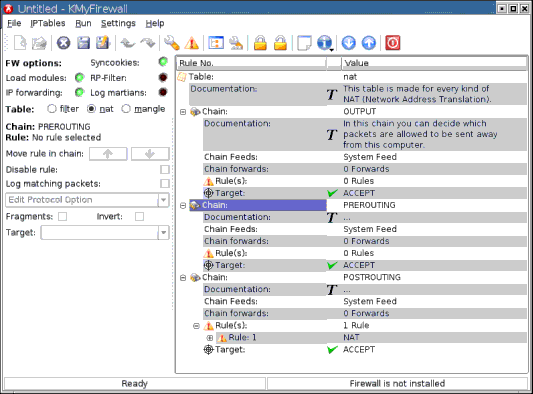Click the green checkmark beside PREROUTING's ACCEPT target

tap(332, 265)
